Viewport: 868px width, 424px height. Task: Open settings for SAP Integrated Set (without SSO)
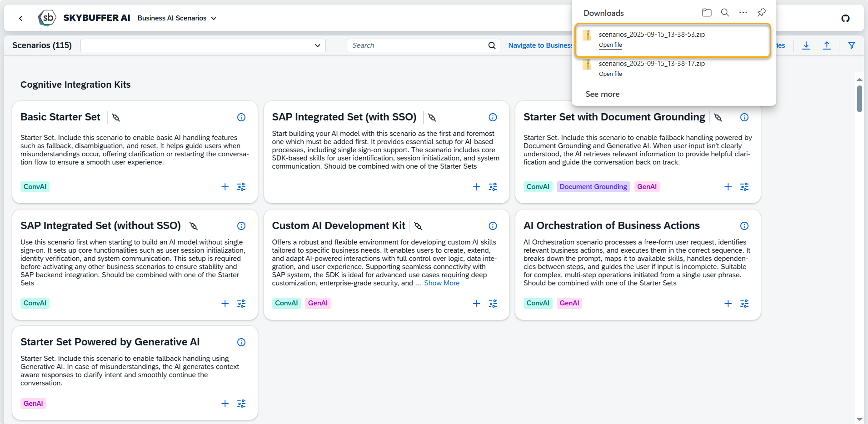point(241,304)
